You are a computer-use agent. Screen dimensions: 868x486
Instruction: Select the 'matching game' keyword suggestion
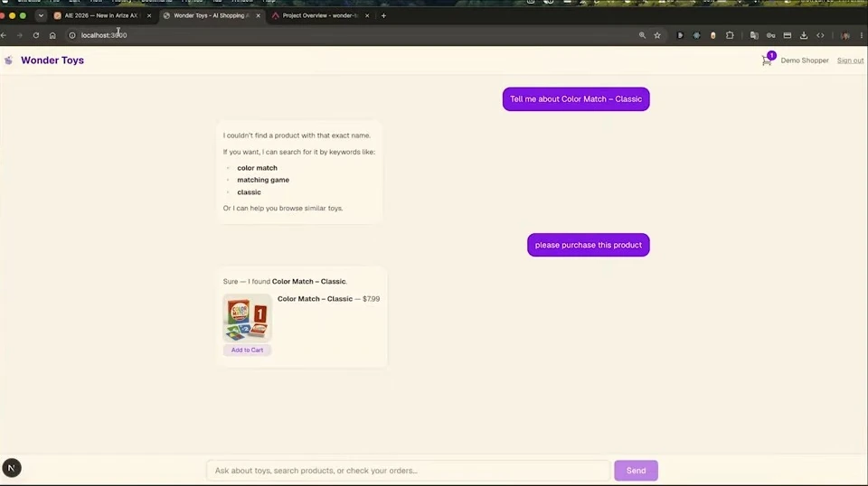[x=263, y=180]
